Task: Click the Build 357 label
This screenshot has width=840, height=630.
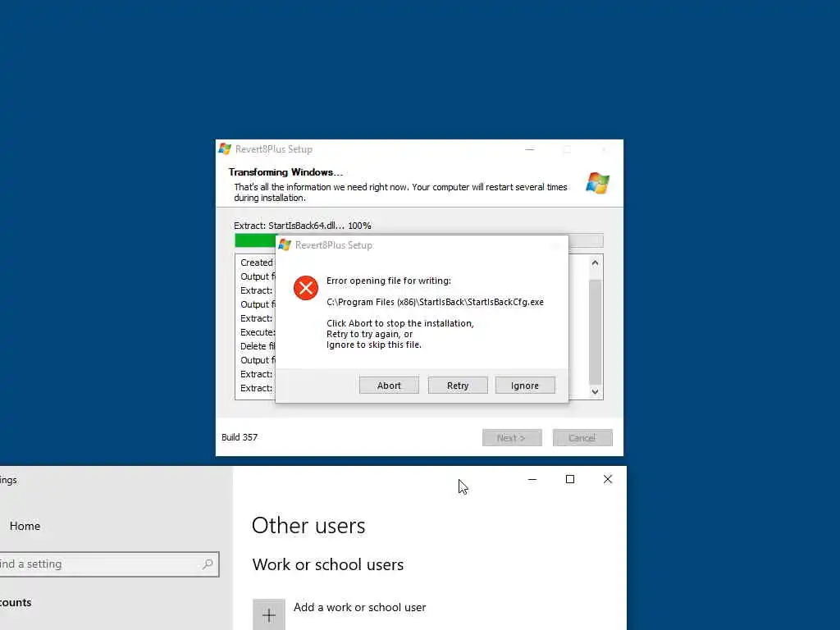Action: (240, 437)
